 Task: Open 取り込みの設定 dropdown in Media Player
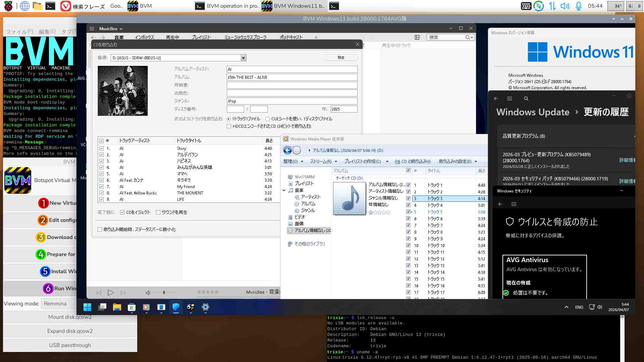[458, 161]
